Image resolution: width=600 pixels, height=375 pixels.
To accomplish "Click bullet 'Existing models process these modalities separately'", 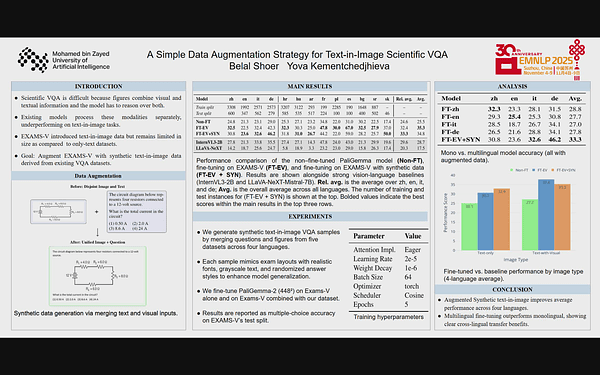I will point(101,121).
